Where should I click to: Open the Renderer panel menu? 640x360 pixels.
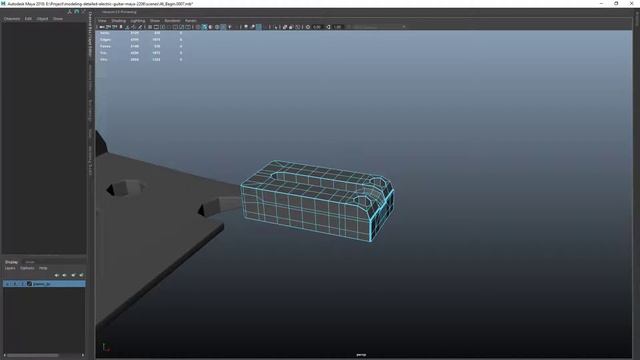[172, 20]
